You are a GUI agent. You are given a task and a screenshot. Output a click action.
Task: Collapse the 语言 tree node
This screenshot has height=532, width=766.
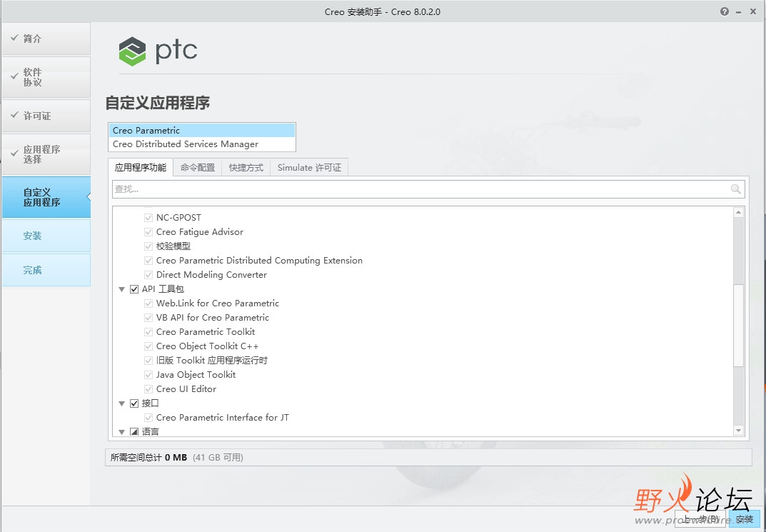[121, 432]
